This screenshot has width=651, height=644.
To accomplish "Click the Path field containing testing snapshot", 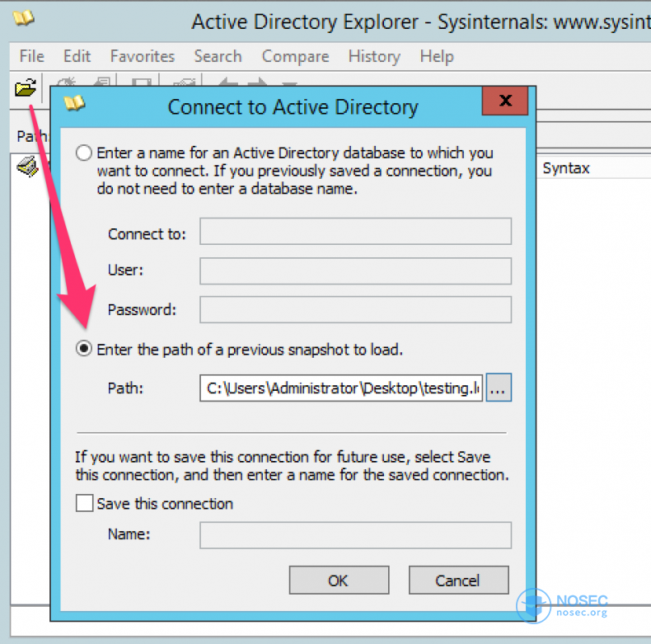I will [341, 388].
